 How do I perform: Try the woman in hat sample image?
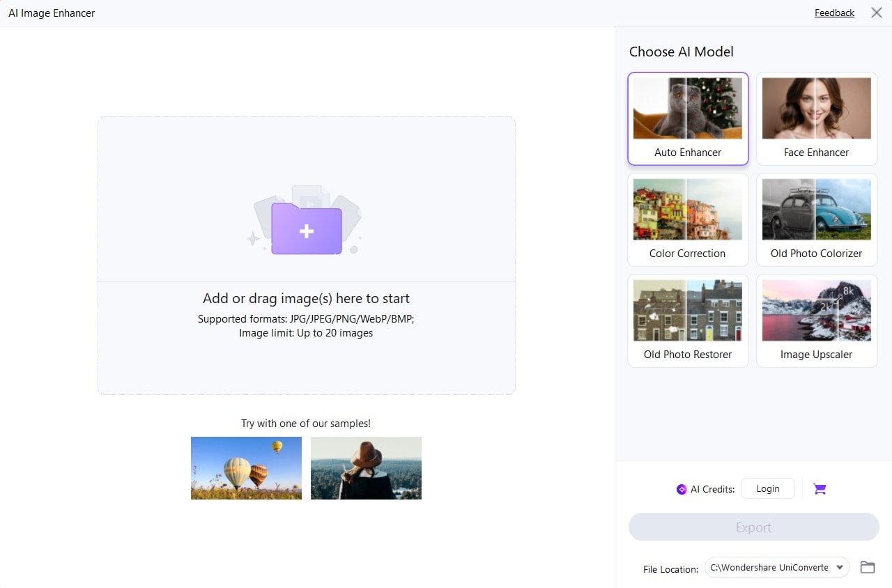click(366, 468)
